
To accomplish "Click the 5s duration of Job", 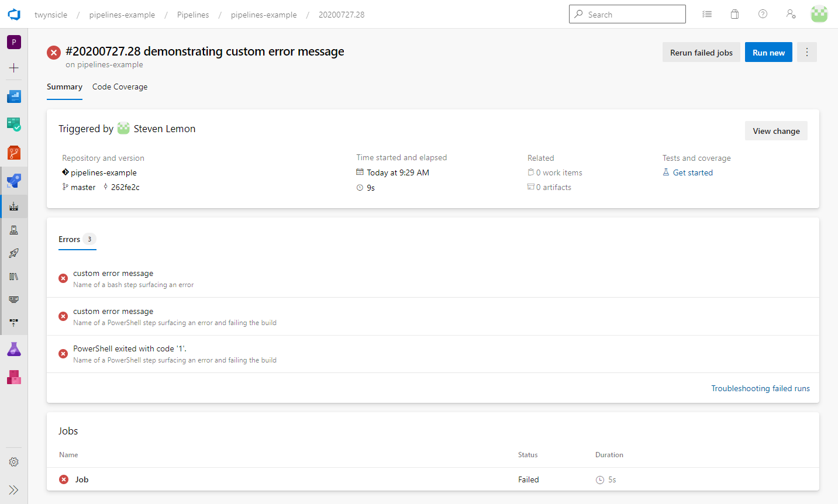I will (612, 479).
